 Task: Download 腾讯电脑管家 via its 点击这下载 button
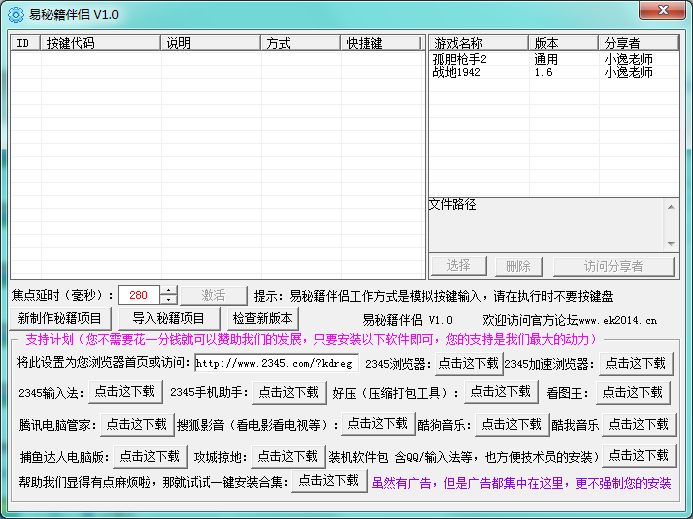[137, 425]
